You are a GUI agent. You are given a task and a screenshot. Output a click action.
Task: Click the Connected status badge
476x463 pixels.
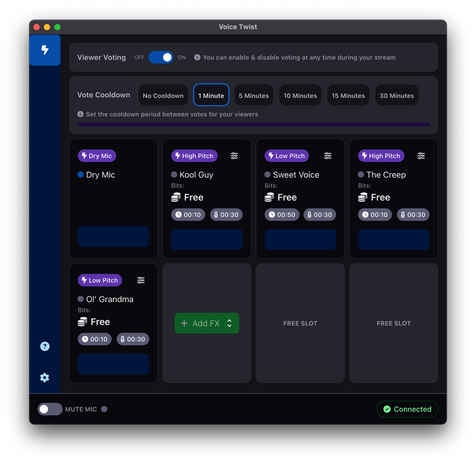click(x=408, y=409)
